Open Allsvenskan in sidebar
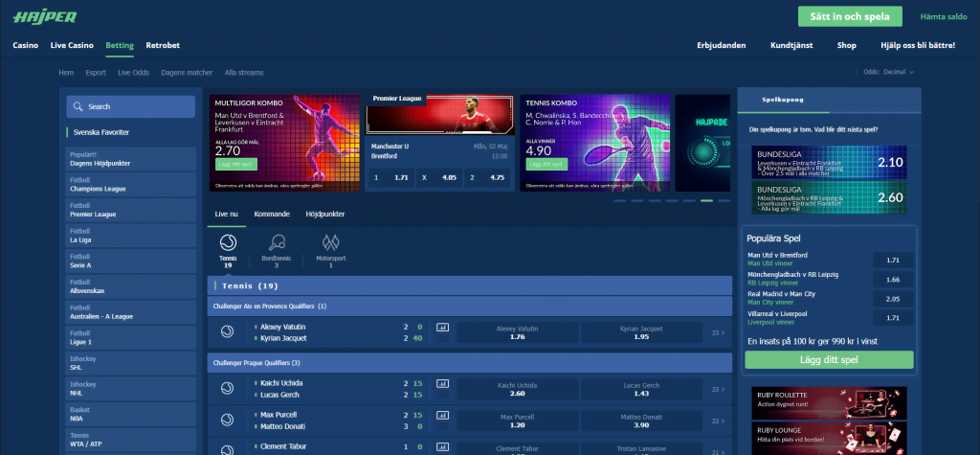The height and width of the screenshot is (455, 980). tap(130, 286)
